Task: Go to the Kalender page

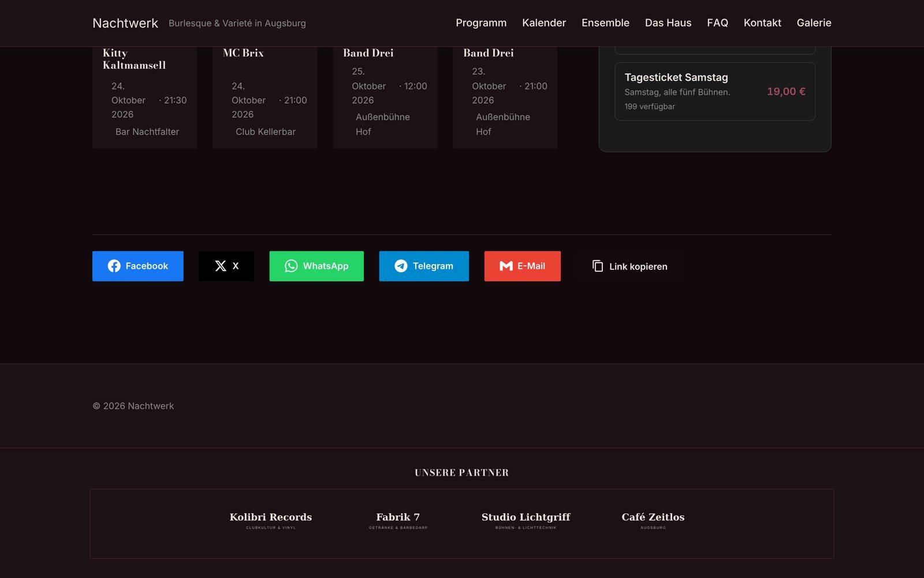Action: 544,23
